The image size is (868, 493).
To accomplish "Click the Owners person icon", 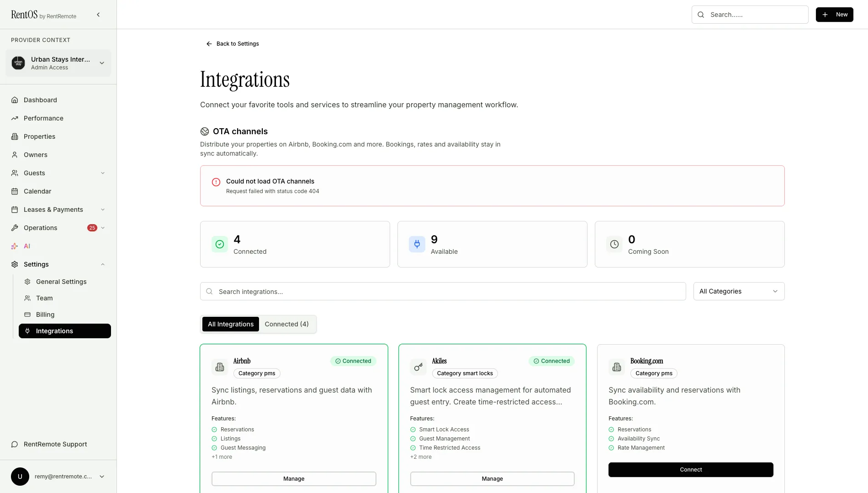I will pyautogui.click(x=15, y=155).
